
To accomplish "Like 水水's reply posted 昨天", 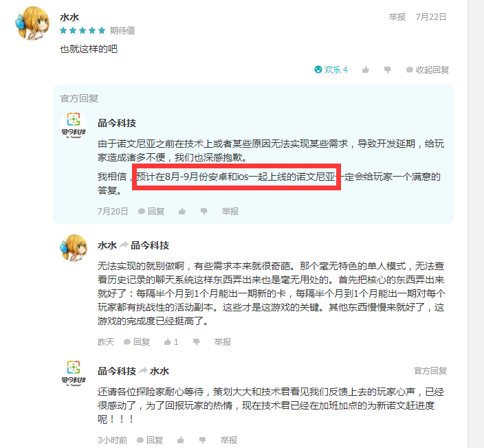I will [171, 342].
